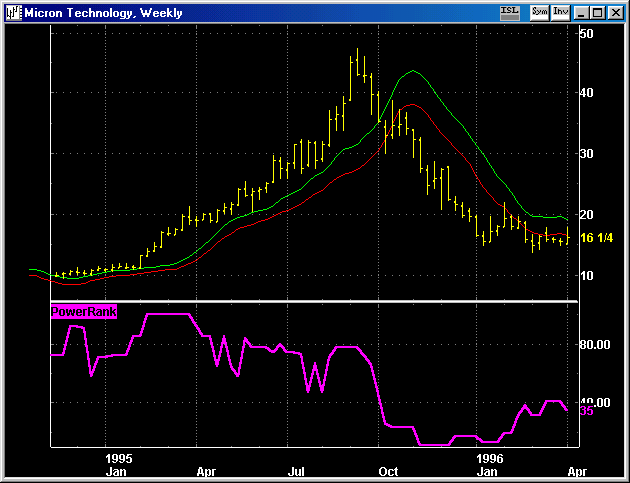Click the ISL button in the title bar

click(x=510, y=13)
